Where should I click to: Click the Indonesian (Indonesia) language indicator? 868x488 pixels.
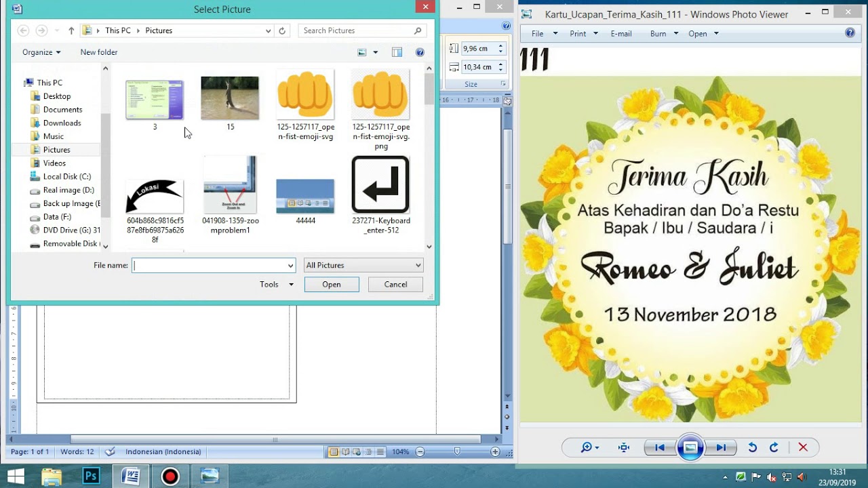click(x=163, y=451)
